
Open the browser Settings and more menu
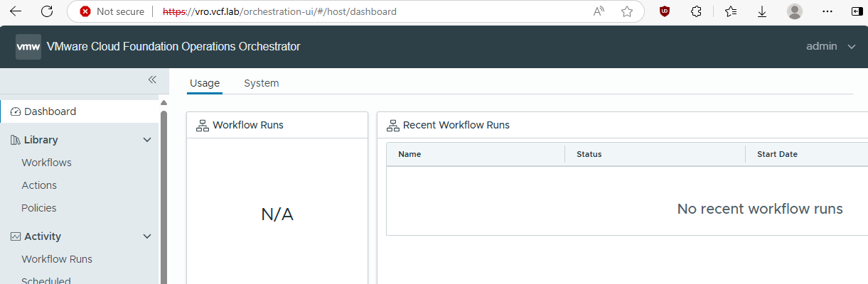827,11
